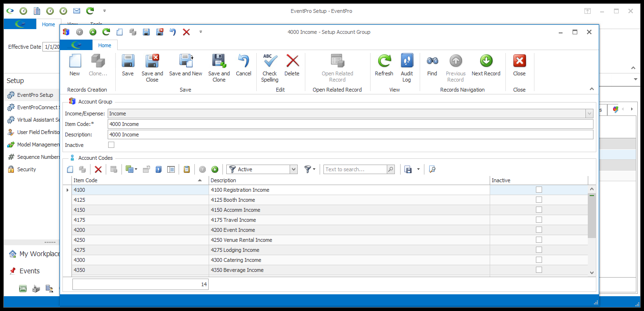Sort by Item Code column header
This screenshot has height=311, width=644.
[139, 180]
